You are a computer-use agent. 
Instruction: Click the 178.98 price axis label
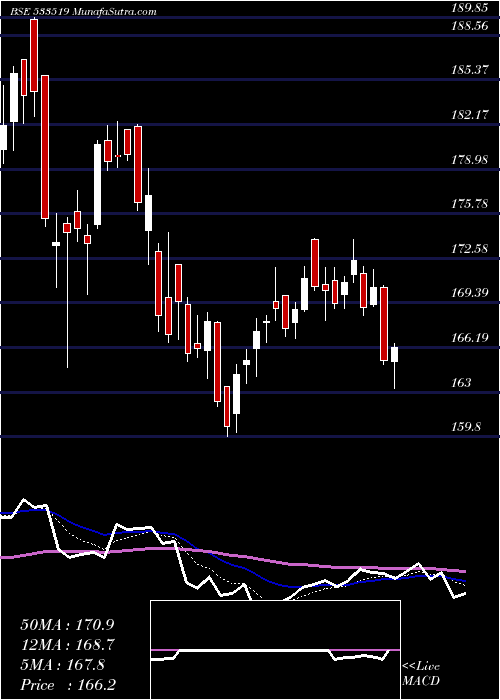470,160
